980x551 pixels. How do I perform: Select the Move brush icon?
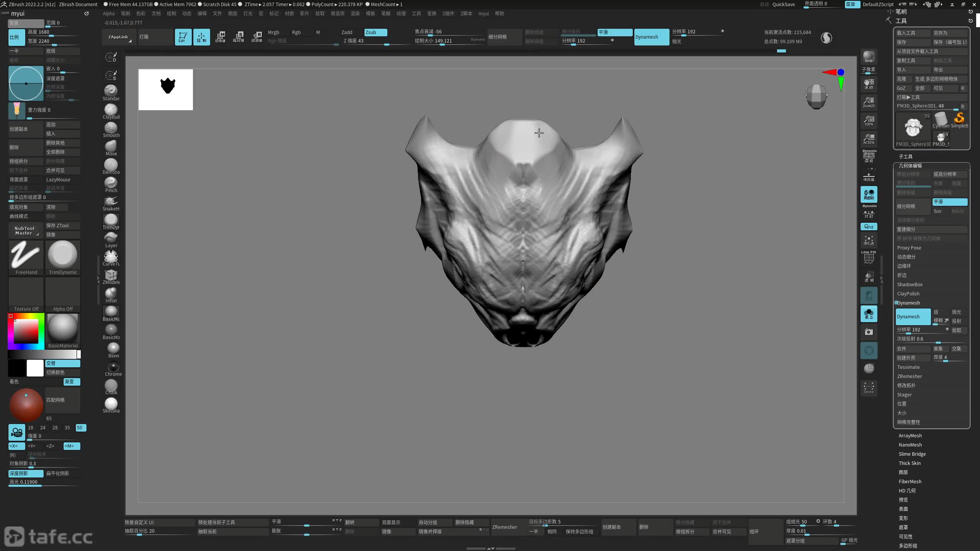[111, 147]
